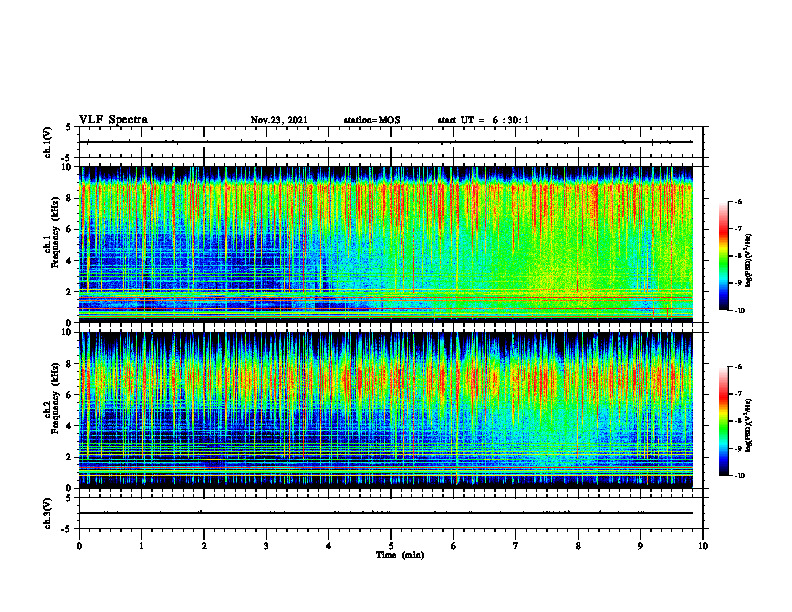Click the ch.3(V) waveform trace panel
Viewport: 792px width, 612px height.
point(391,514)
